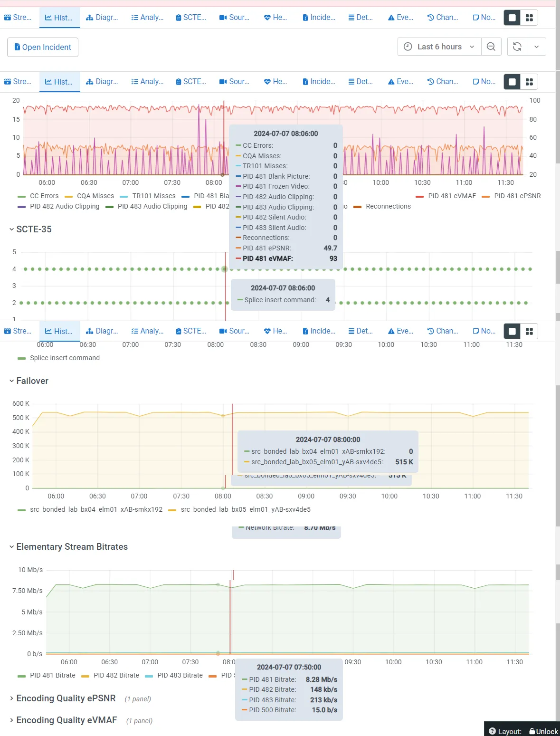Click the Reconnections legend label
560x736 pixels.
388,206
